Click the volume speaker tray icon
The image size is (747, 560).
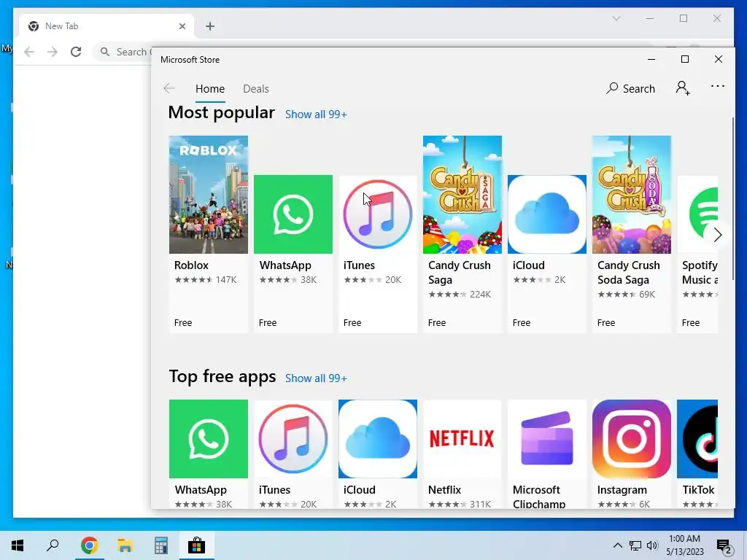point(652,545)
